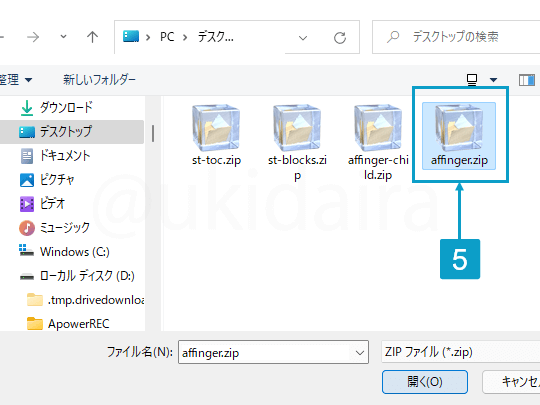Click the st-blocks.zip file name
The width and height of the screenshot is (540, 405).
click(297, 168)
